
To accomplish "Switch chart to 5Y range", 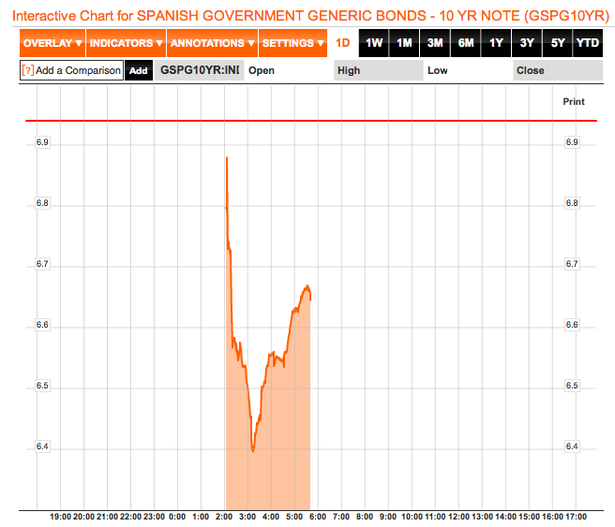I will [x=557, y=43].
